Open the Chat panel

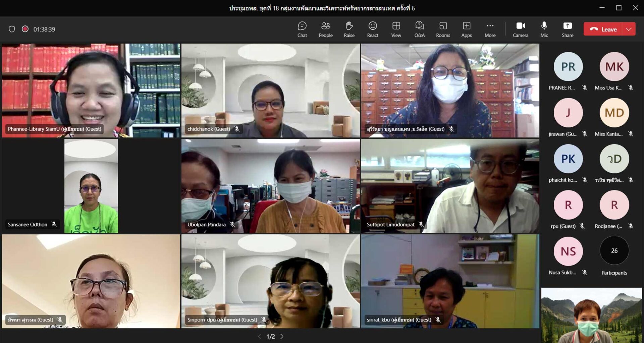302,29
